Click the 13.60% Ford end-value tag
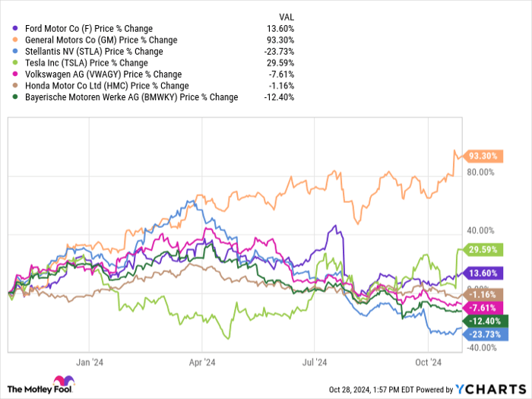This screenshot has height=399, width=532. pos(483,273)
